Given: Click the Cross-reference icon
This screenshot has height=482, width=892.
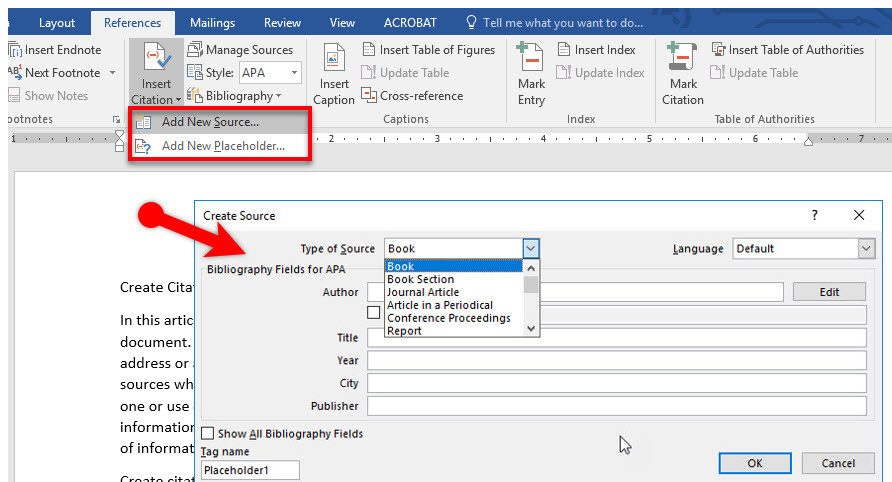Looking at the screenshot, I should [x=369, y=95].
